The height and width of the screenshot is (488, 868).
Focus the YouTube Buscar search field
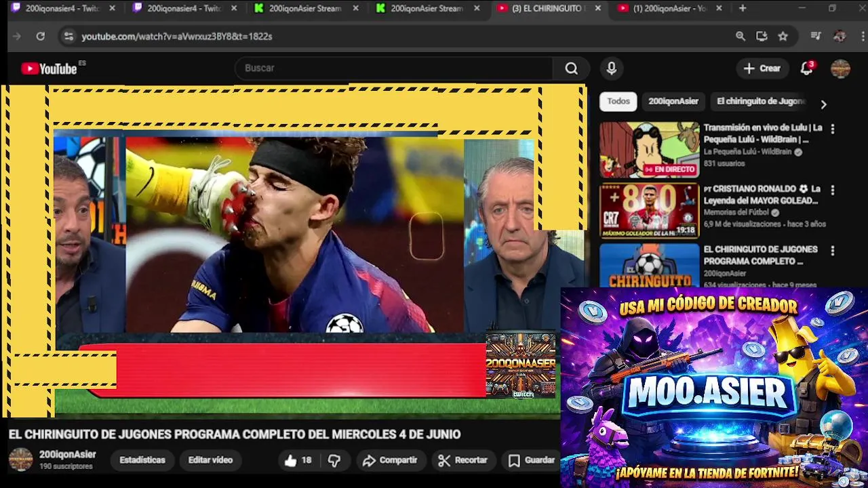pyautogui.click(x=395, y=68)
